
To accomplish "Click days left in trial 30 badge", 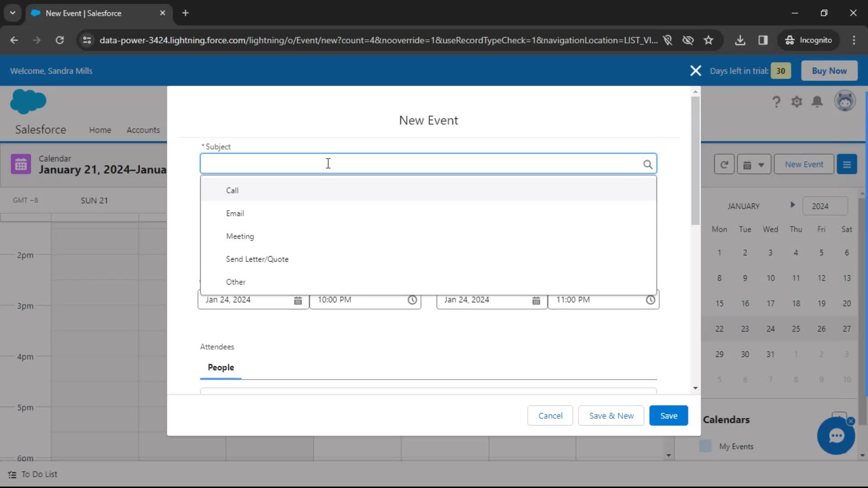I will tap(781, 71).
